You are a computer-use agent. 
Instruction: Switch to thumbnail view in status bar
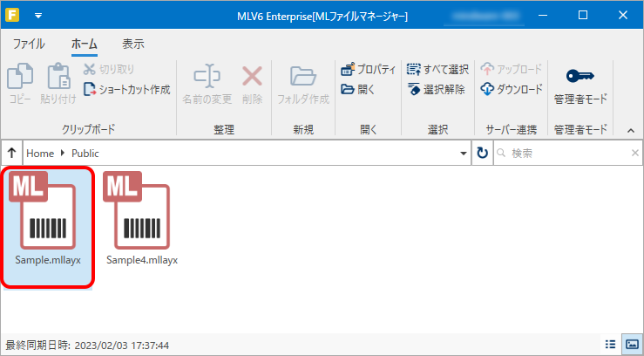(x=630, y=345)
